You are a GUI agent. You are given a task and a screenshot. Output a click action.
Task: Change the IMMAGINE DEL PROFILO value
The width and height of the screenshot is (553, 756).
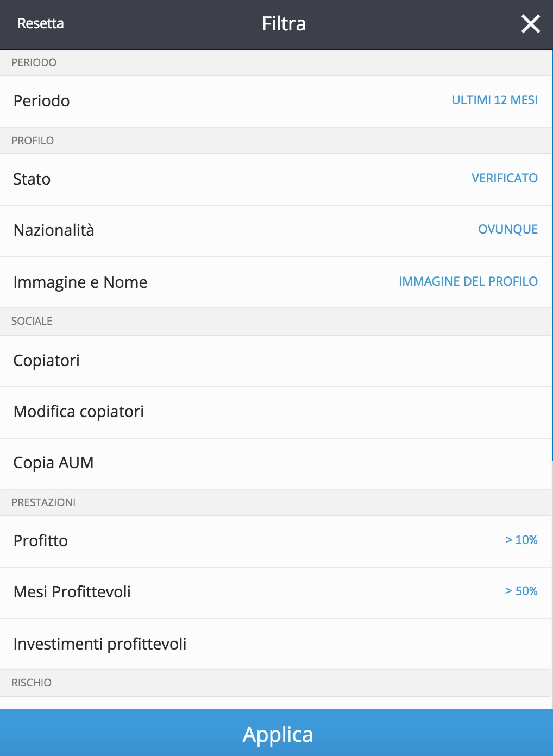pyautogui.click(x=468, y=281)
